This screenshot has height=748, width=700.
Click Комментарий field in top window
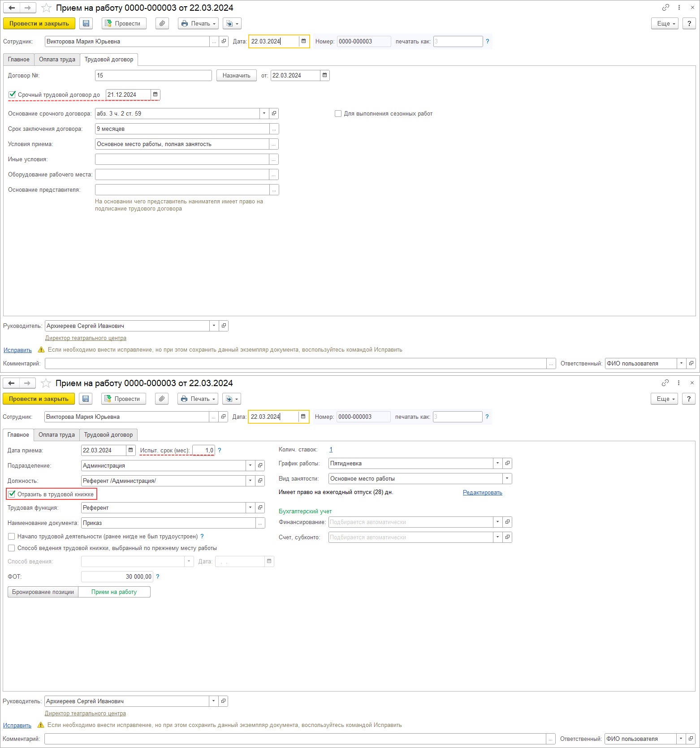[x=296, y=363]
